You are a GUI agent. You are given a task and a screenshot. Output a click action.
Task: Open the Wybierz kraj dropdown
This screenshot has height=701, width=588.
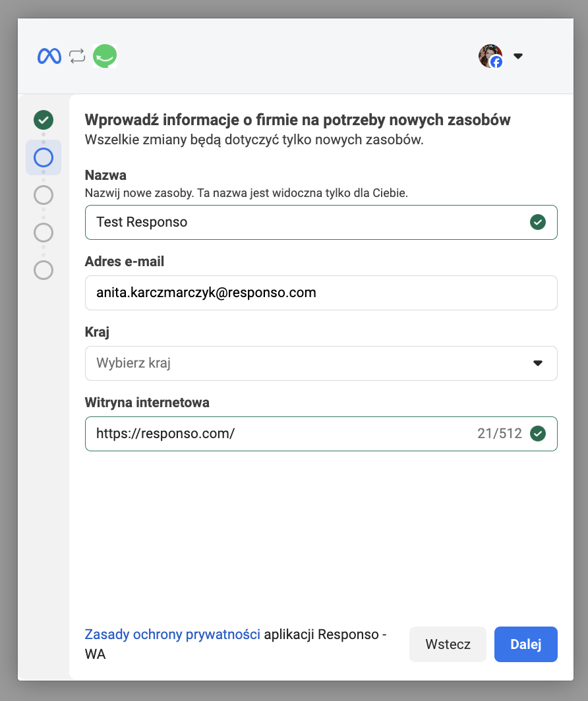310,363
